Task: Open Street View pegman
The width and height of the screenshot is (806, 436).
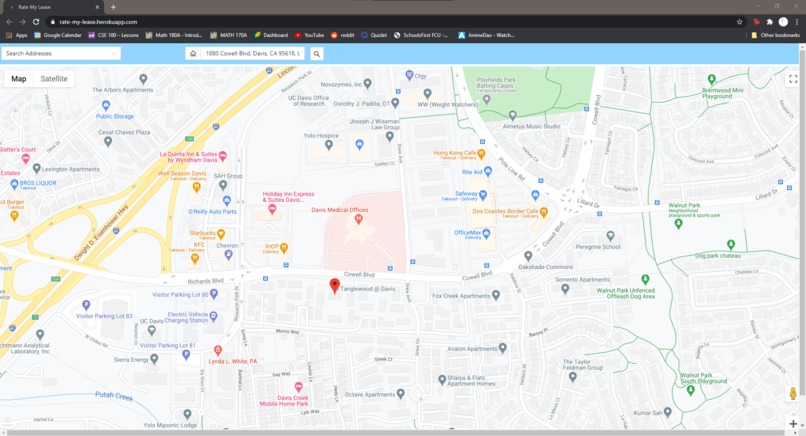Action: click(793, 394)
